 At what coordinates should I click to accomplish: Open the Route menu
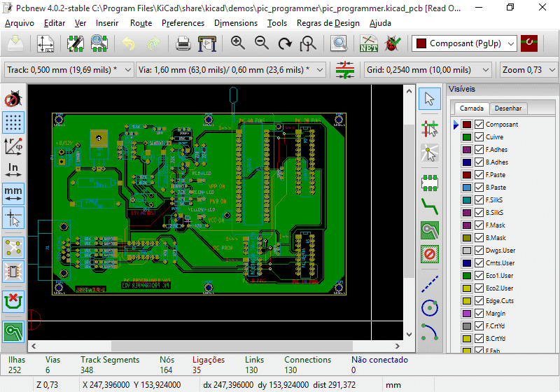pyautogui.click(x=141, y=22)
